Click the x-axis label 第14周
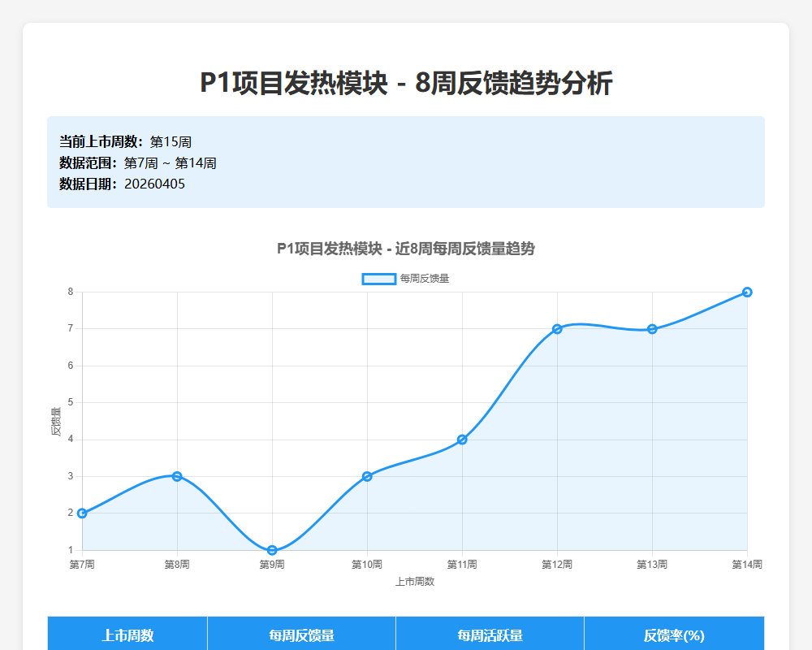Image resolution: width=812 pixels, height=650 pixels. click(x=747, y=565)
